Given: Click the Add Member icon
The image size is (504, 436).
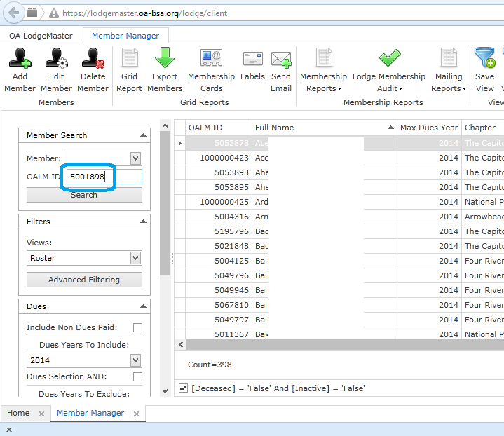Looking at the screenshot, I should tap(20, 58).
